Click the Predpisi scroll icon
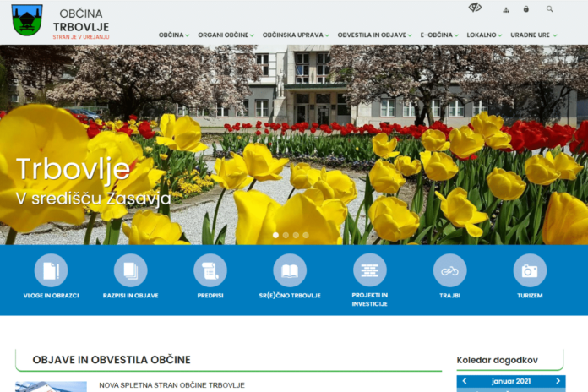588x392 pixels. click(210, 270)
